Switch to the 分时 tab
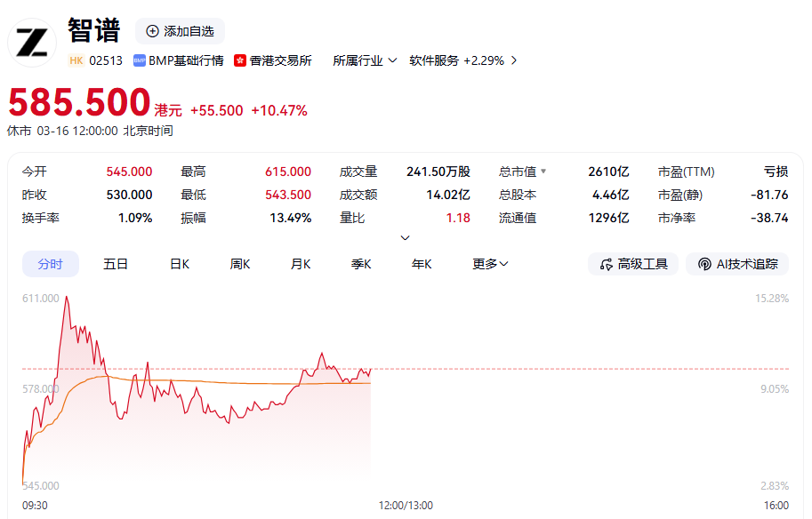812x519 pixels. pos(51,264)
